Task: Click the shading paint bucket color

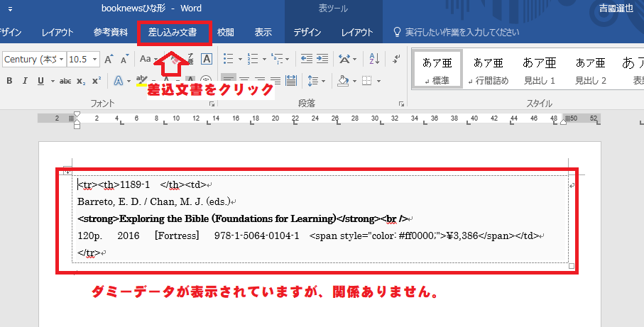Action: [343, 80]
